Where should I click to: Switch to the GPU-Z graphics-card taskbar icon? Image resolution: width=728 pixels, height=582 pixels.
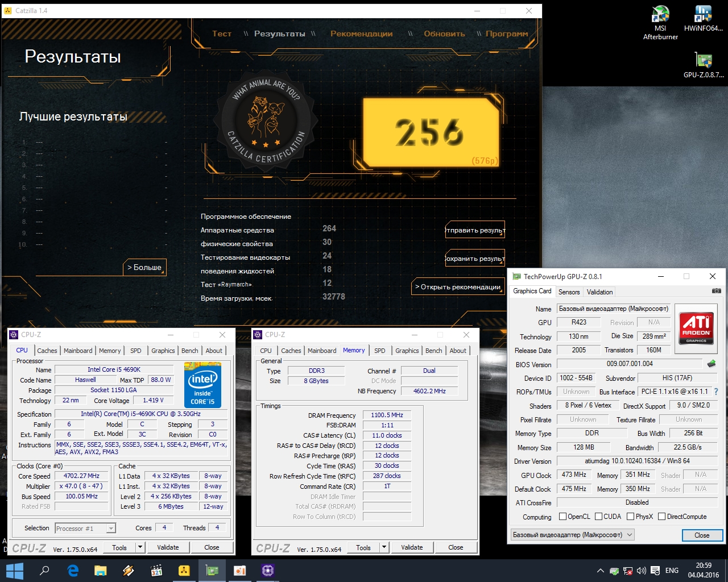coord(212,571)
